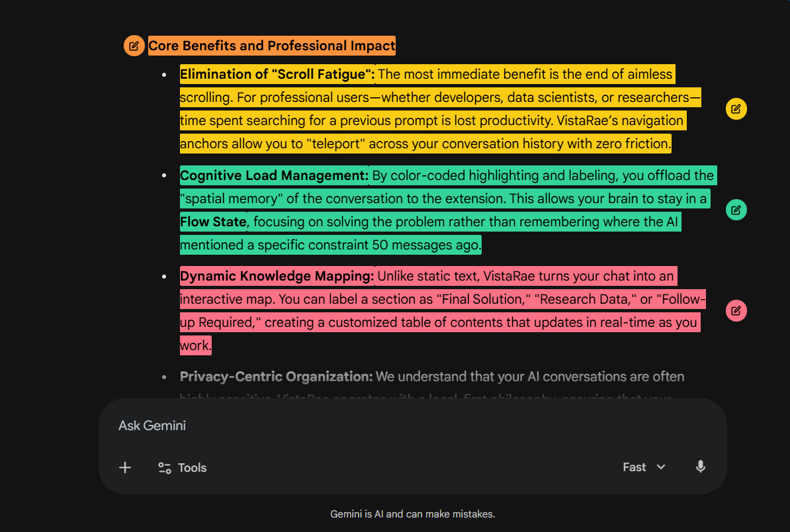
Task: Click the bold text Elimination of "Scroll Fatigue":
Action: click(x=277, y=75)
